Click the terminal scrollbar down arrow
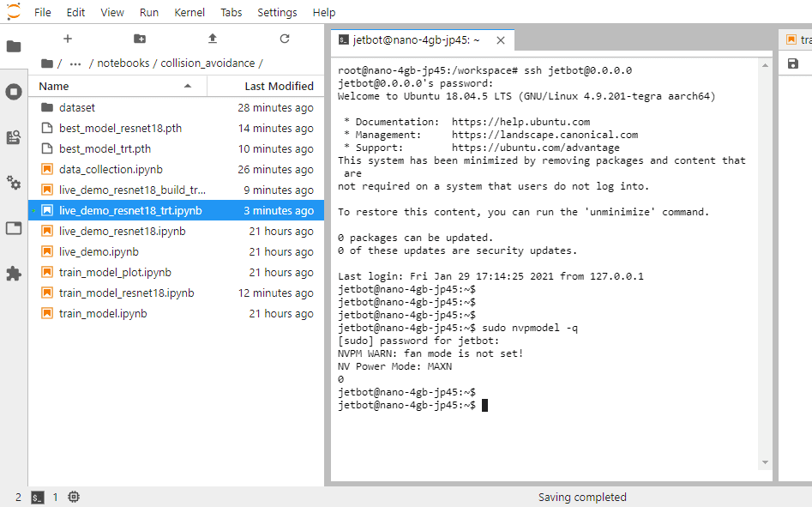The height and width of the screenshot is (507, 812). point(765,462)
